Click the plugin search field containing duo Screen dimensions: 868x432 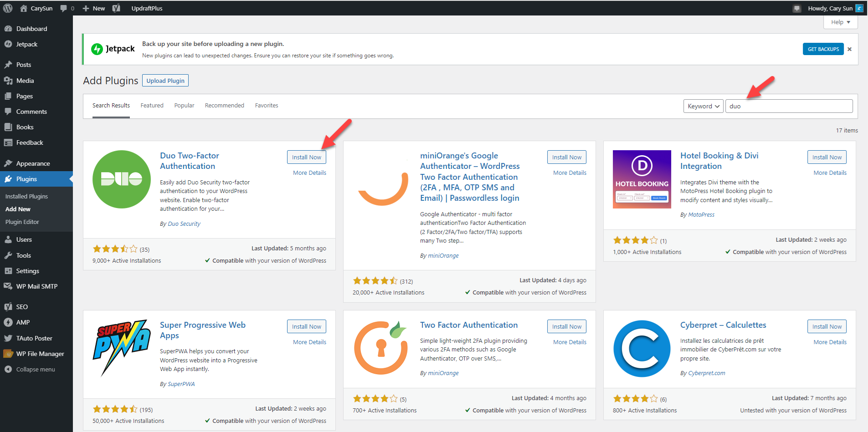click(789, 106)
